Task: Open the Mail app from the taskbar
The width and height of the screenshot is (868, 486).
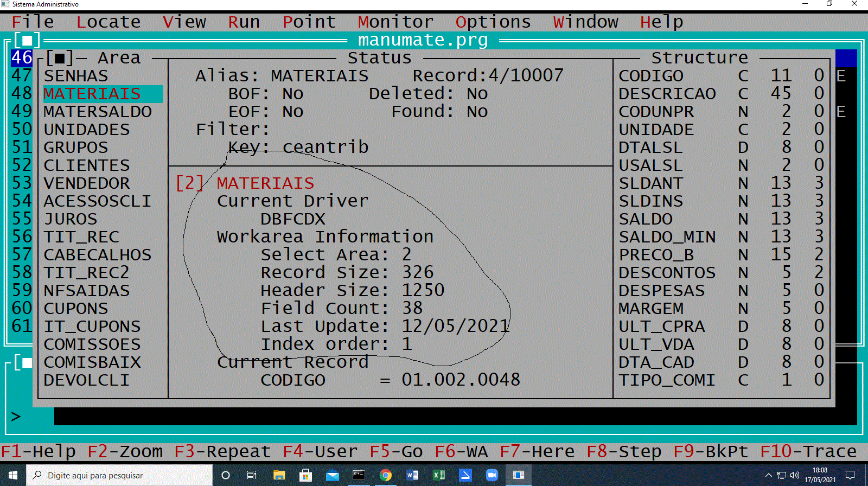Action: click(x=333, y=475)
